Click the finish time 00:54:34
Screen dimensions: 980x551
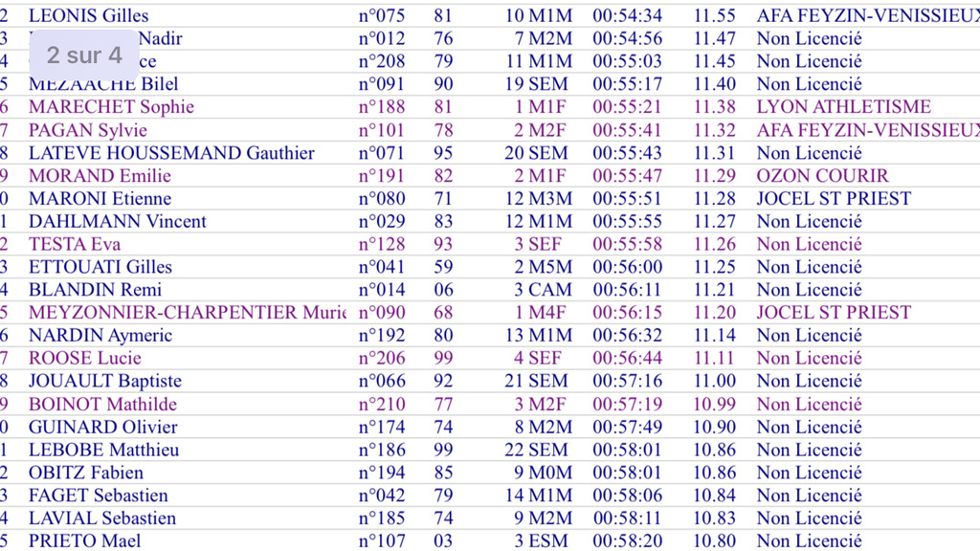(x=627, y=16)
